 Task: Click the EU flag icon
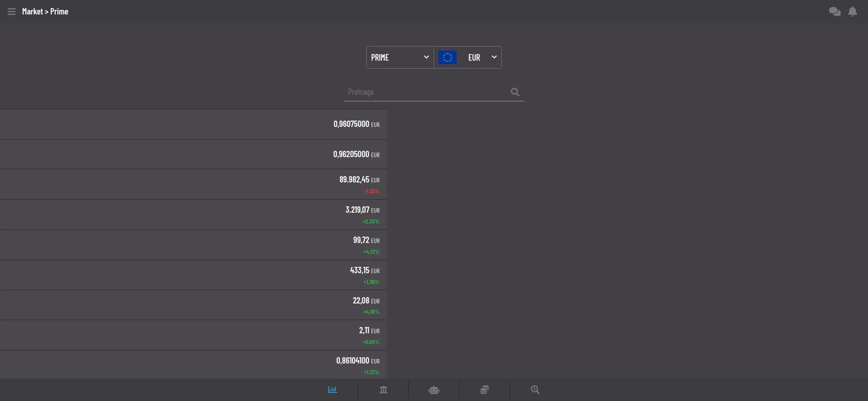pos(448,57)
